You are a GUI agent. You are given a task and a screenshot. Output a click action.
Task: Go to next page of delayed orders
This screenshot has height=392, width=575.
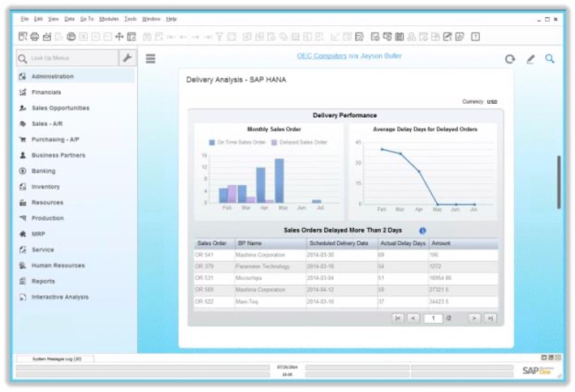point(474,318)
